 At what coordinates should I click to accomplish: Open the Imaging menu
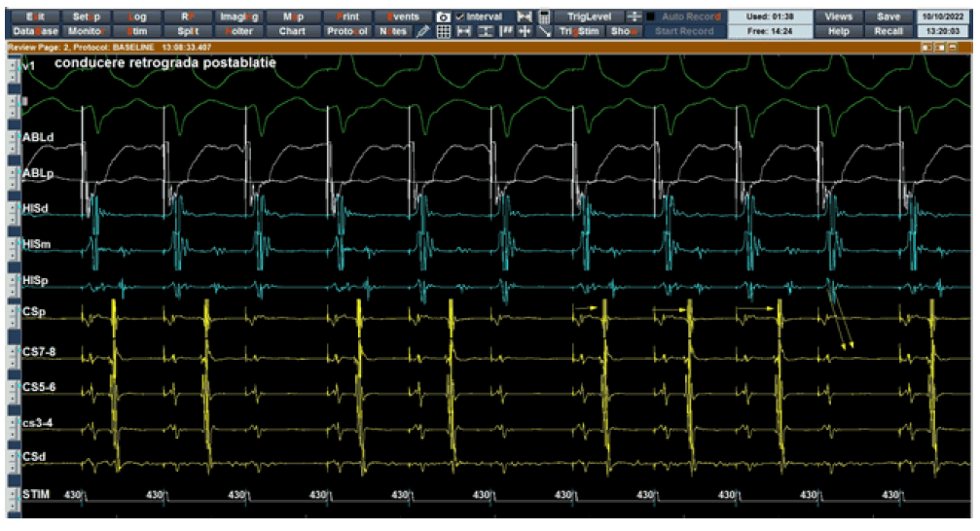(238, 17)
